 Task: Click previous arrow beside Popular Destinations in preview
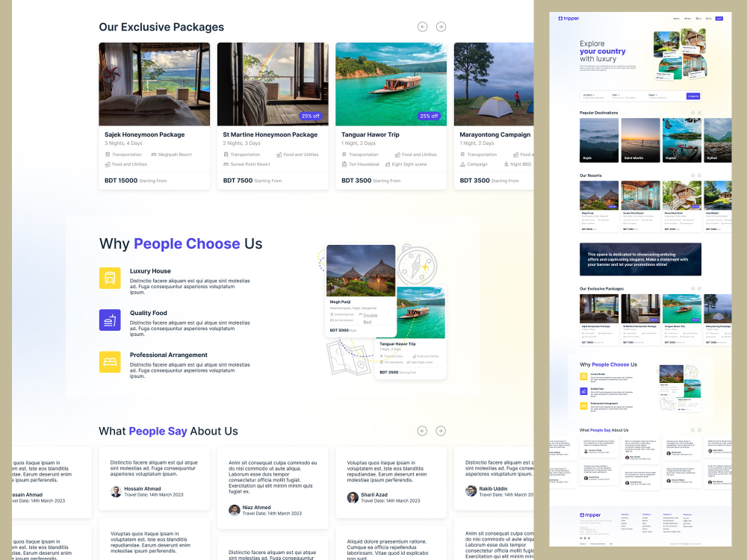click(x=692, y=113)
